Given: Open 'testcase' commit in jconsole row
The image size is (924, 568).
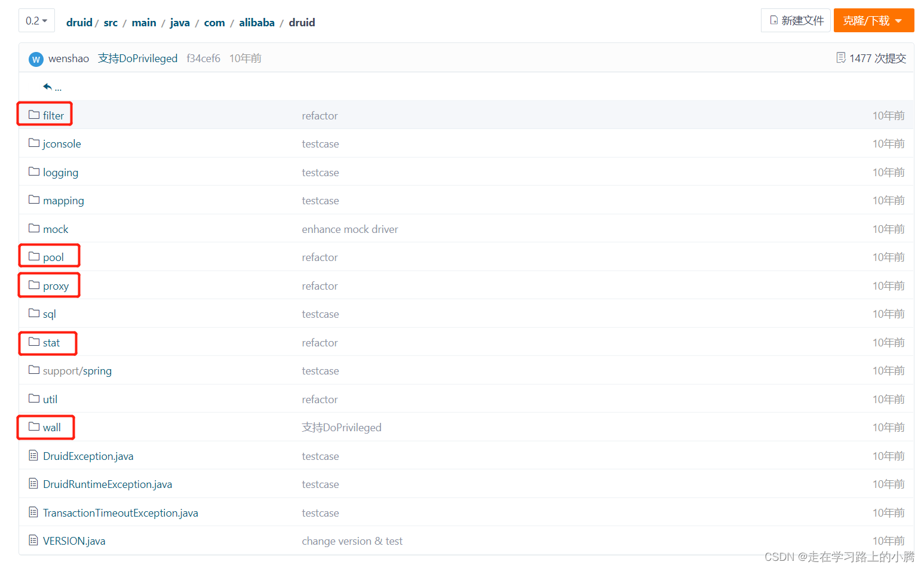Looking at the screenshot, I should point(320,144).
